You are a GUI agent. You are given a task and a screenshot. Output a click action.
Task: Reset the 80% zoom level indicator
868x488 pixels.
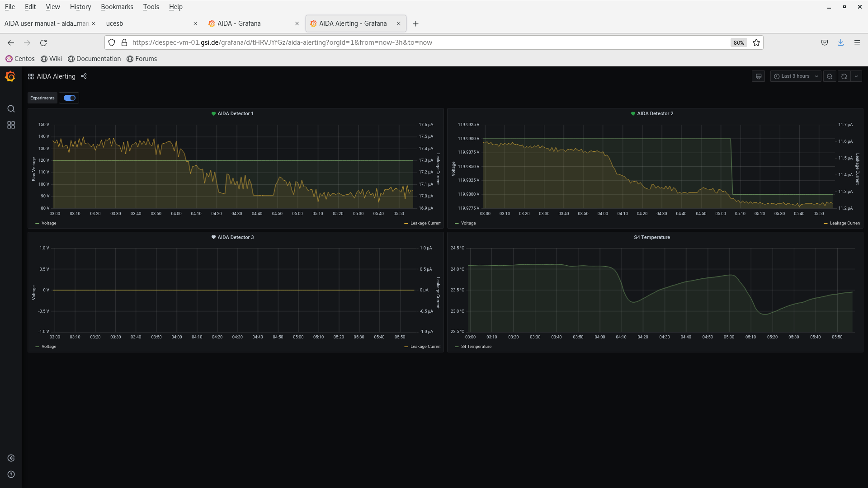739,42
